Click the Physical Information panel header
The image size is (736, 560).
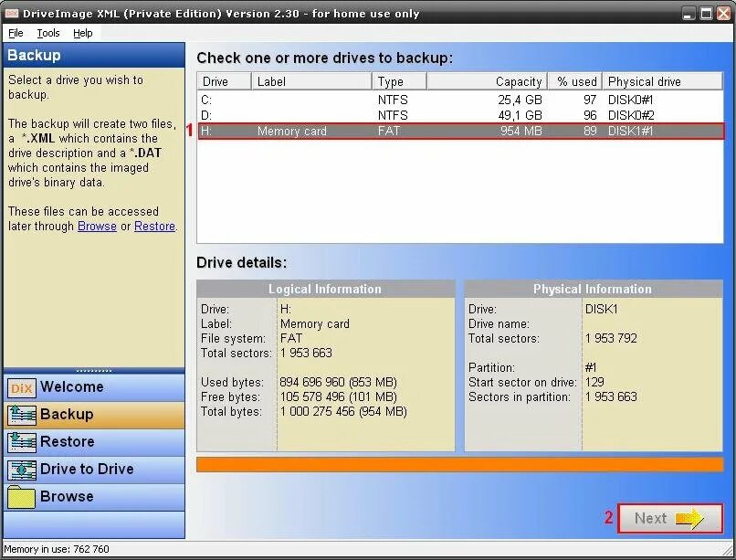(594, 290)
